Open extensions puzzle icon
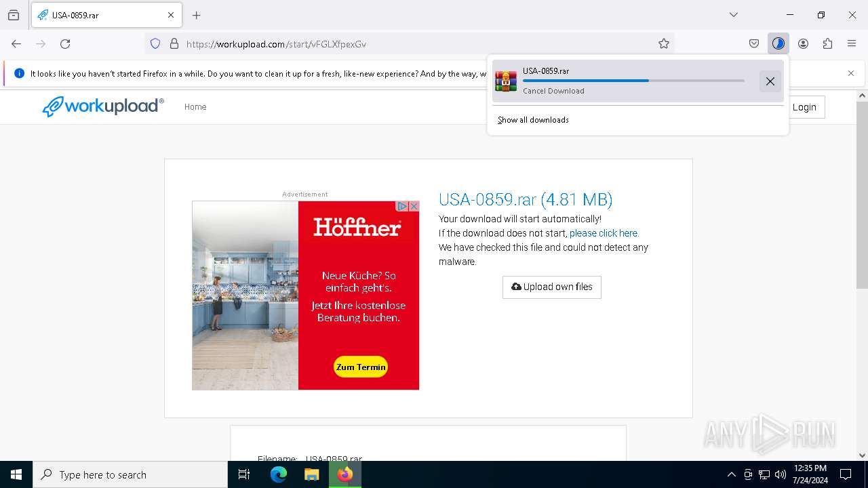 (x=827, y=43)
